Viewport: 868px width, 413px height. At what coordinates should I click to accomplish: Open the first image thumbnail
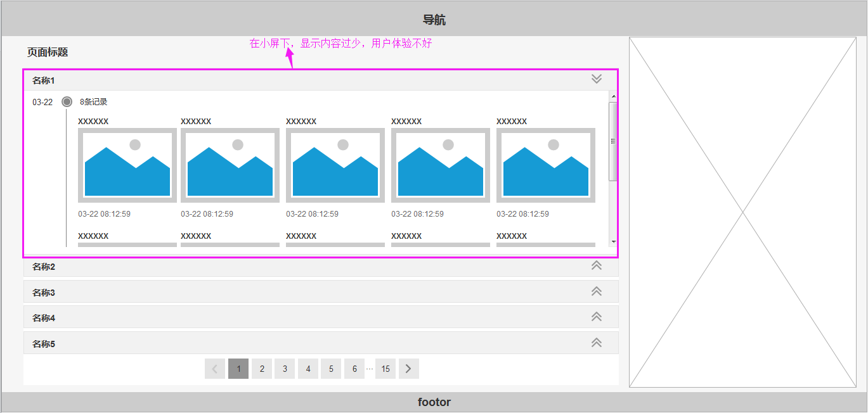(127, 165)
